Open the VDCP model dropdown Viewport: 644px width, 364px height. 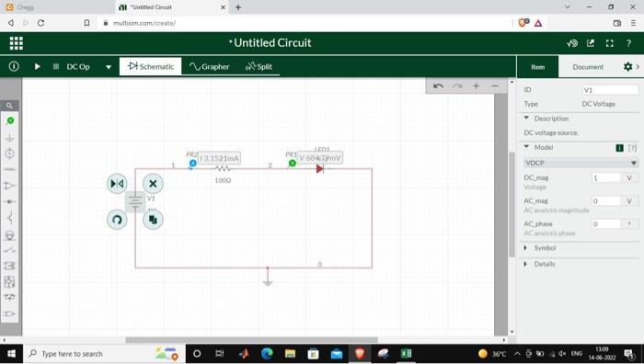click(581, 163)
